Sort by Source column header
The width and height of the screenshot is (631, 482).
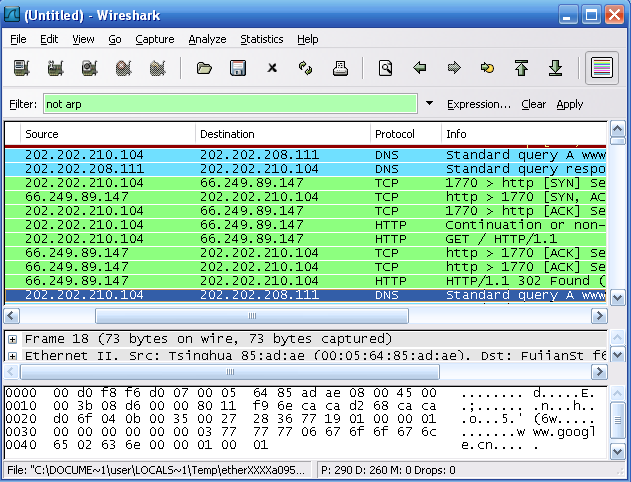pos(108,134)
